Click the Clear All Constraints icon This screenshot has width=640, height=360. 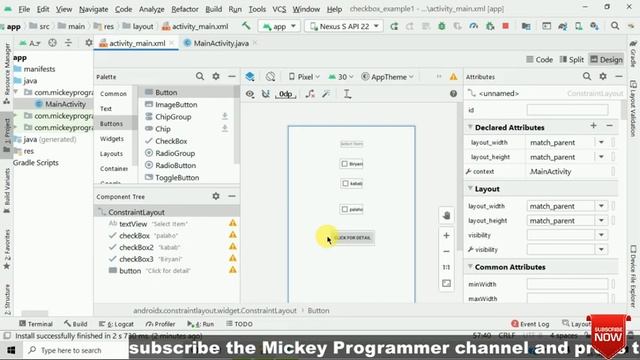tap(310, 94)
